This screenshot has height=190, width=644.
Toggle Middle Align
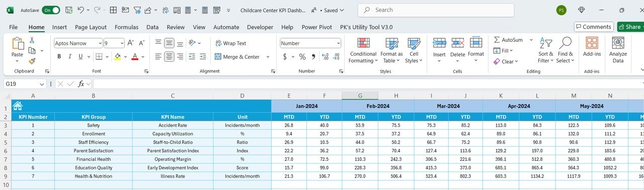170,43
